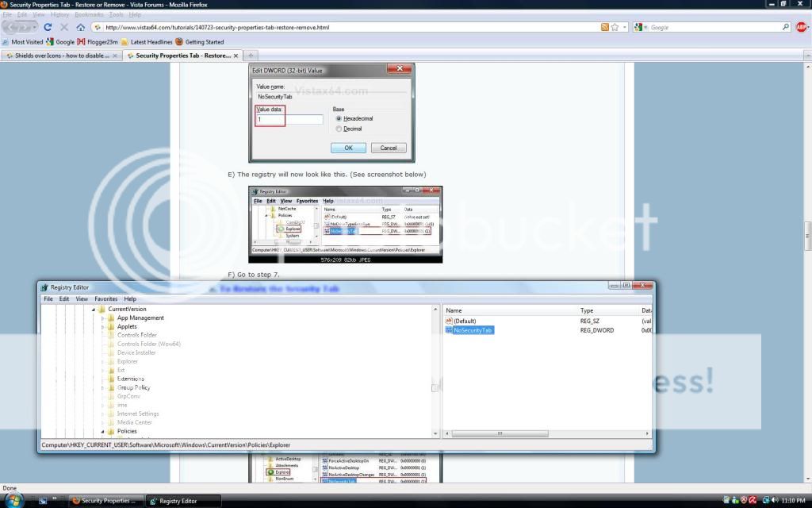The height and width of the screenshot is (508, 812).
Task: Open the Registry Editor File menu
Action: click(48, 299)
